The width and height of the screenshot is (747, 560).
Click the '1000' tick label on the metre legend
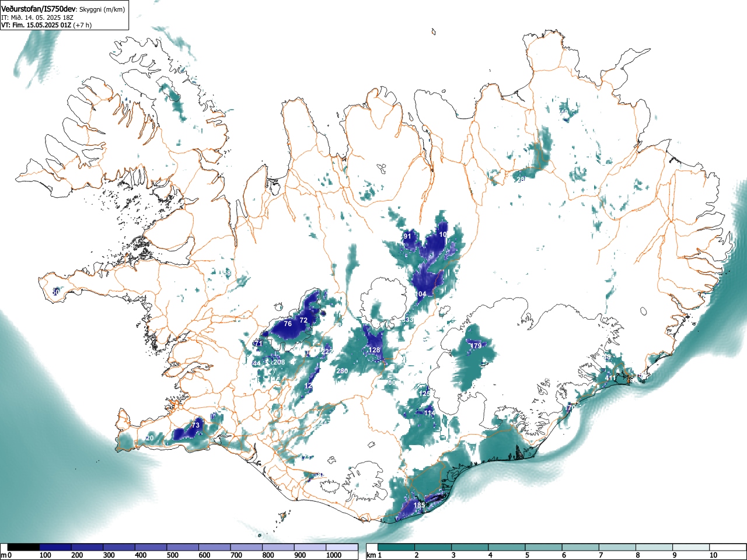(x=333, y=555)
